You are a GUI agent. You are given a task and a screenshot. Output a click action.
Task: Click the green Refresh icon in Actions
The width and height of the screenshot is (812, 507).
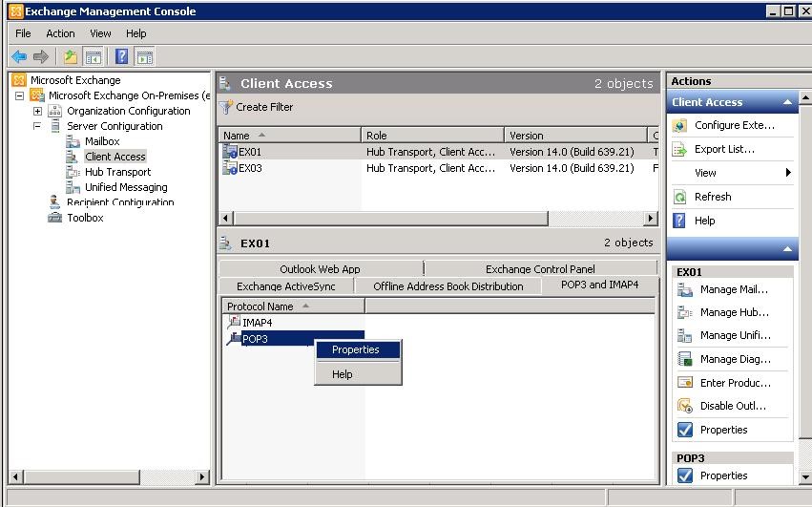(x=679, y=197)
